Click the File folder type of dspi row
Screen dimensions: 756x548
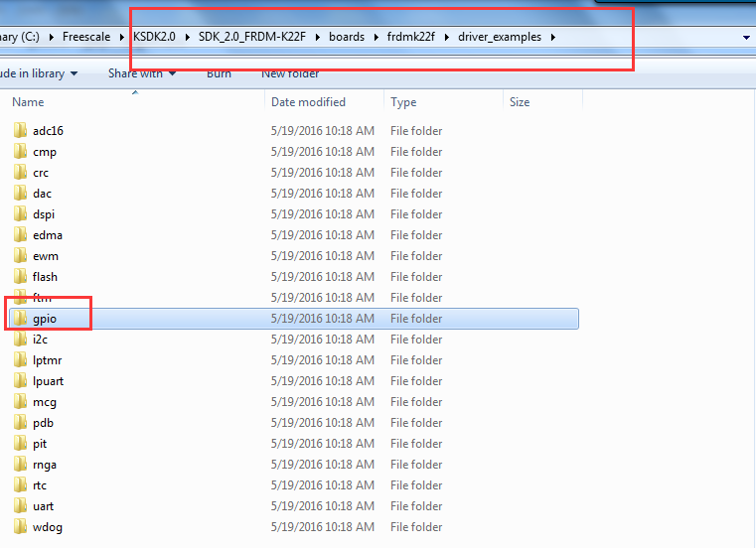(416, 214)
